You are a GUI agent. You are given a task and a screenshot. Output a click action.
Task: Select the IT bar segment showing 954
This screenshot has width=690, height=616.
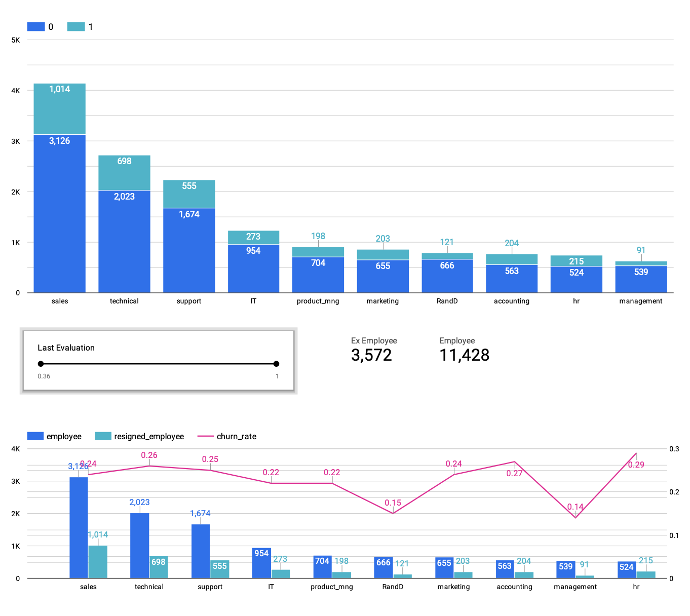(253, 268)
